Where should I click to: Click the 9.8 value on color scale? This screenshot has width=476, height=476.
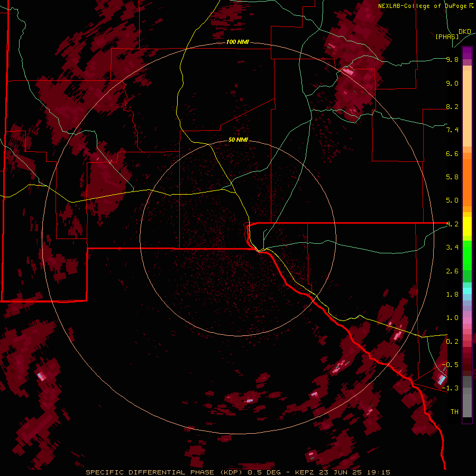click(452, 59)
